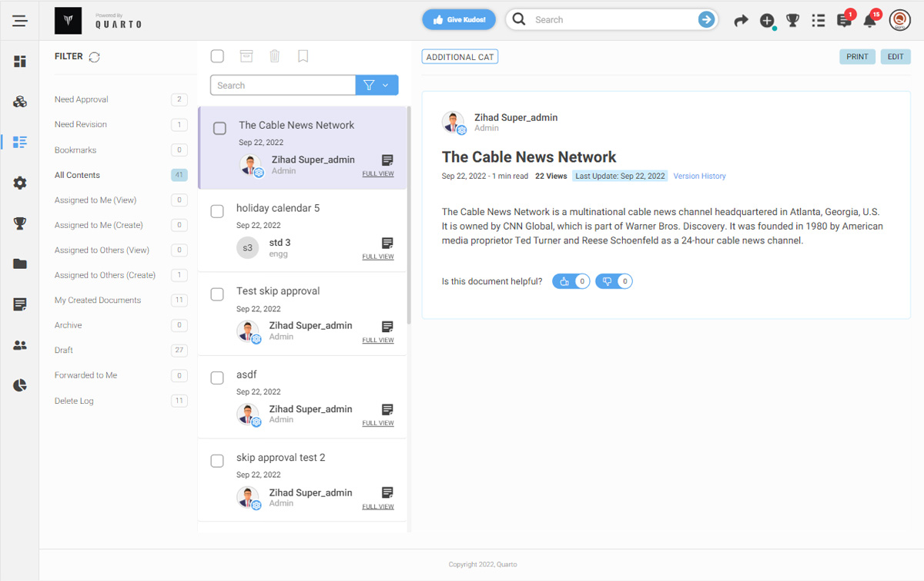Open coins rewards icon in left sidebar
924x581 pixels.
[20, 102]
